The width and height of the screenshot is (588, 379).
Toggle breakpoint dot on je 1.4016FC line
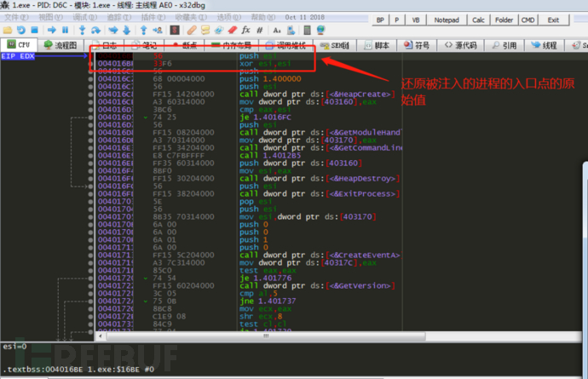click(x=91, y=117)
